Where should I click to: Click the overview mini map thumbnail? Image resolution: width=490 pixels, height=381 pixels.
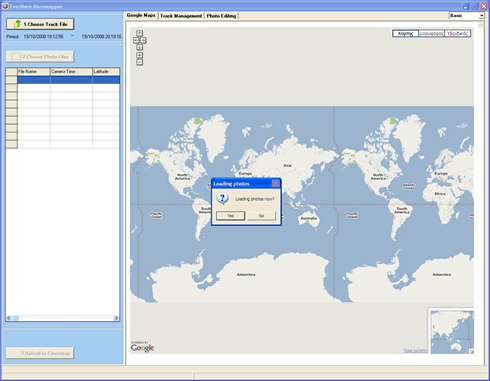pos(452,332)
